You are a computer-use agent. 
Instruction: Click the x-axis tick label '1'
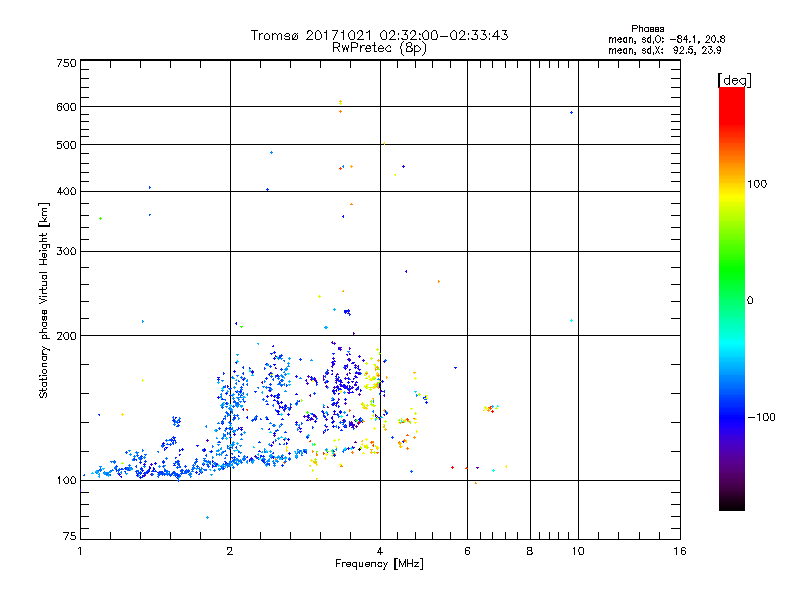pyautogui.click(x=81, y=551)
